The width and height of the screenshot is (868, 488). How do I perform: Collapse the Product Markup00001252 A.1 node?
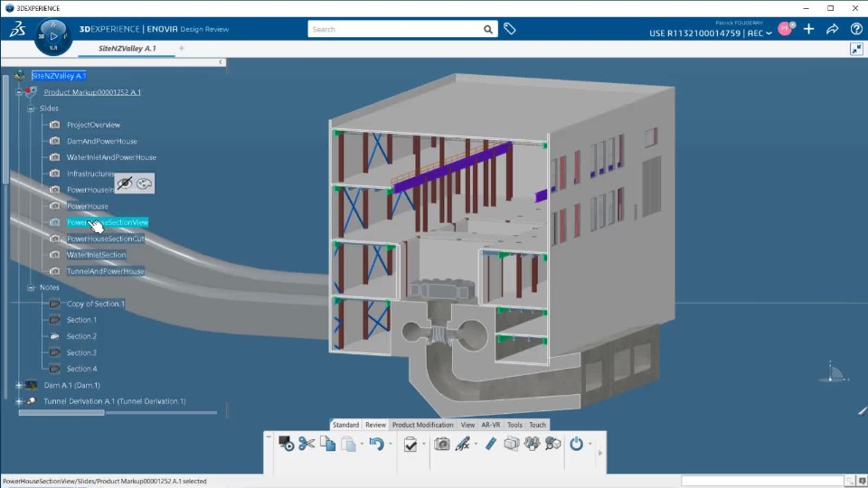pyautogui.click(x=19, y=92)
